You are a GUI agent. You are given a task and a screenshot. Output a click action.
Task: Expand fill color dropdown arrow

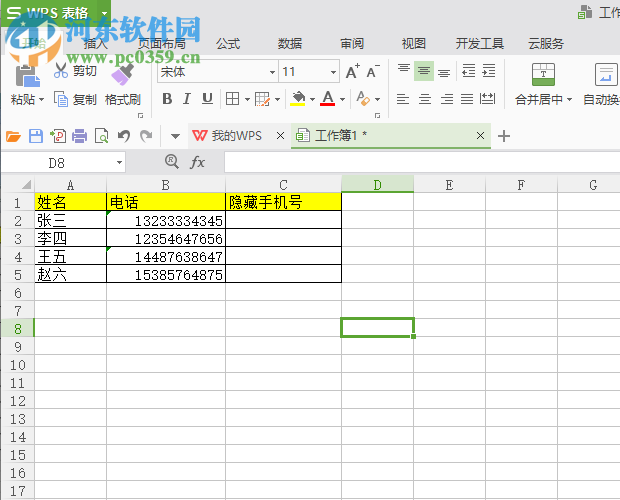[312, 99]
